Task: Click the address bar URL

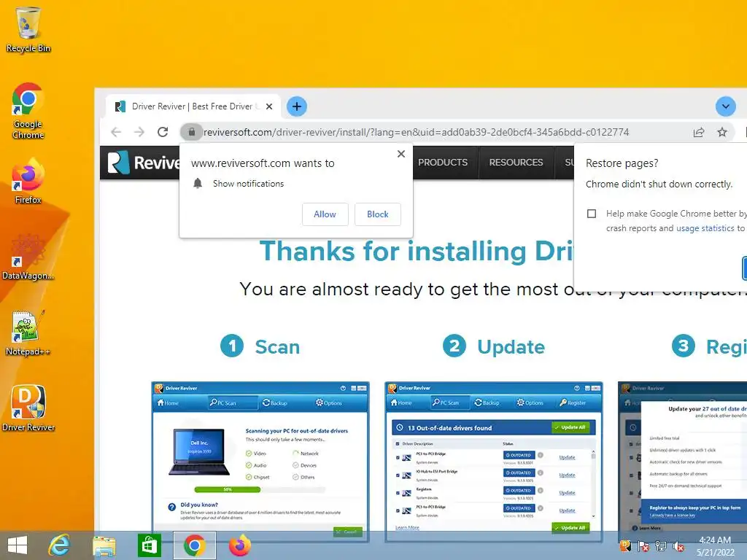Action: point(416,133)
